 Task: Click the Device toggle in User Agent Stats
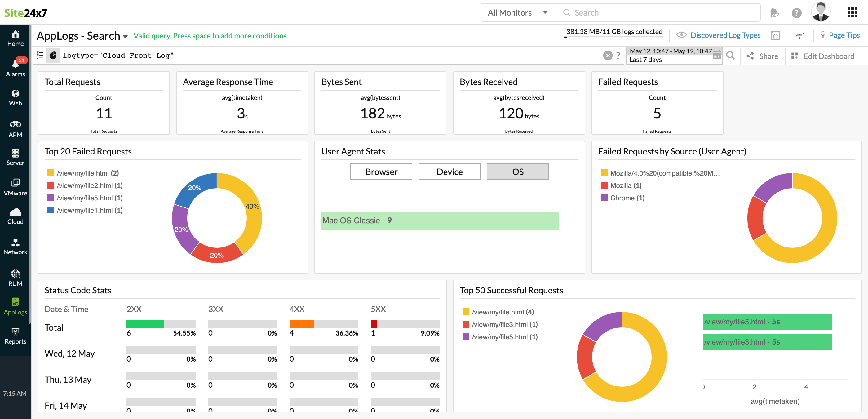[x=449, y=171]
